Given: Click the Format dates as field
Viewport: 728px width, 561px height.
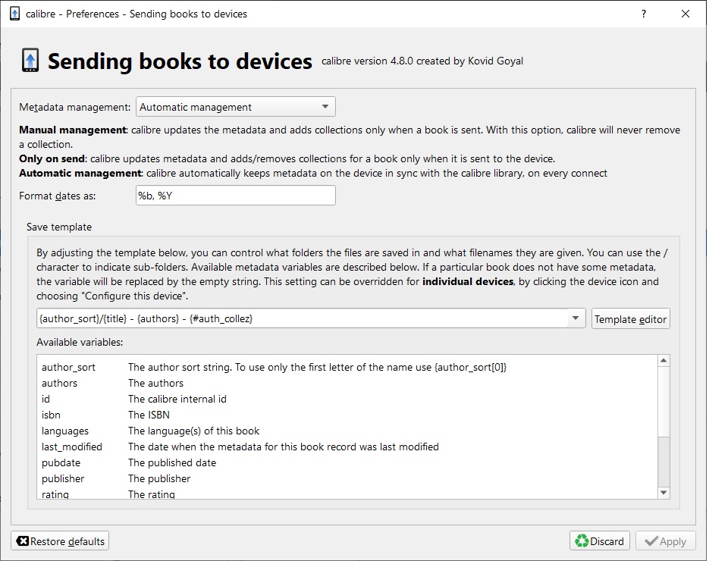Looking at the screenshot, I should pyautogui.click(x=235, y=196).
